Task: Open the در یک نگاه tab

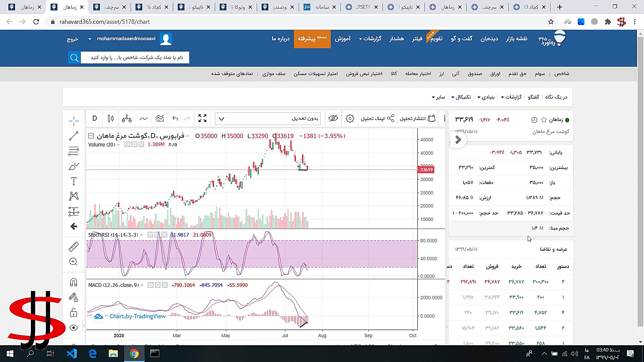Action: click(x=556, y=97)
